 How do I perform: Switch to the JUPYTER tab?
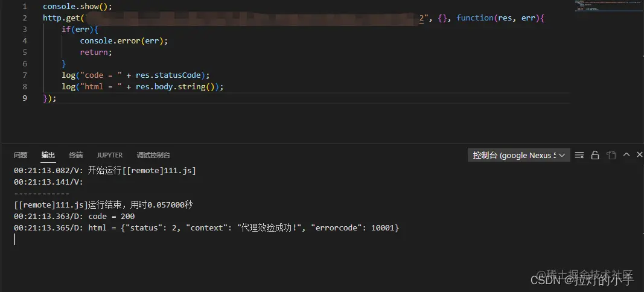(x=110, y=155)
